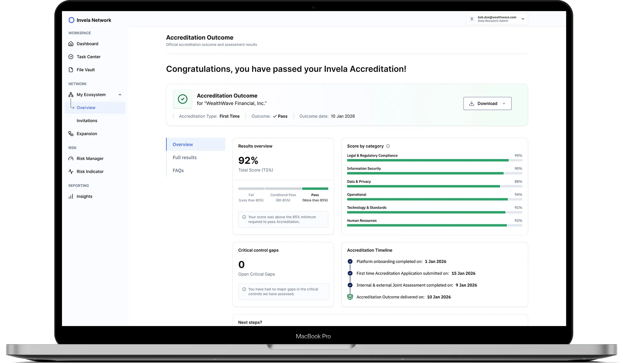623x364 pixels.
Task: Click the green Pass segment of score scale
Action: 315,188
